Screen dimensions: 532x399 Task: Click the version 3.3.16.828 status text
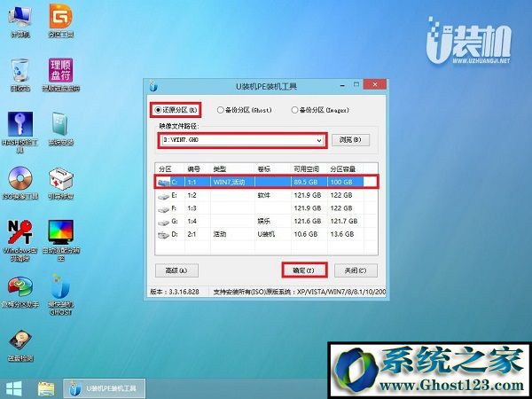[175, 292]
